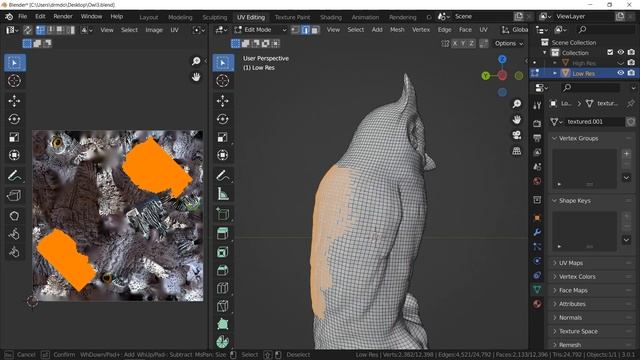Switch to the Texture Paint workspace tab
640x360 pixels.
point(292,17)
